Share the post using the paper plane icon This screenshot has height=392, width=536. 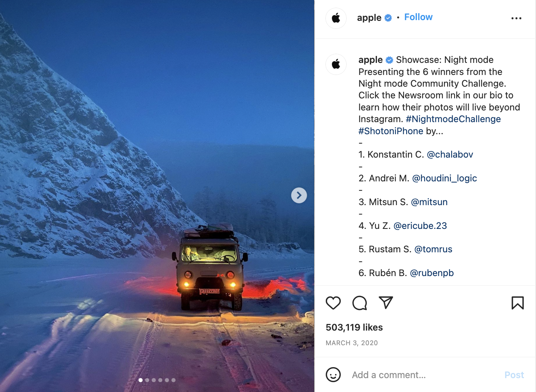[386, 302]
